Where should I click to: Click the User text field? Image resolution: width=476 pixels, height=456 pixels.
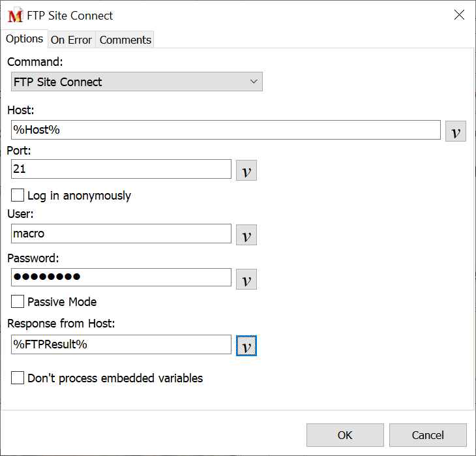[x=121, y=234]
